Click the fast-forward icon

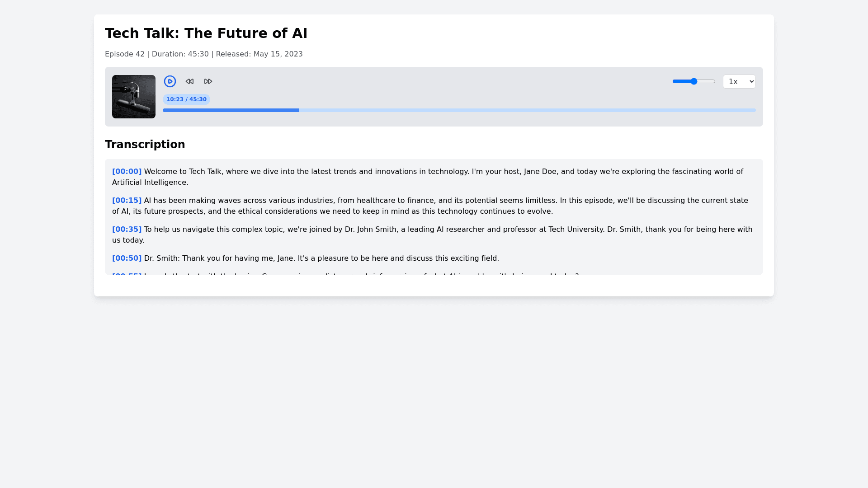208,81
